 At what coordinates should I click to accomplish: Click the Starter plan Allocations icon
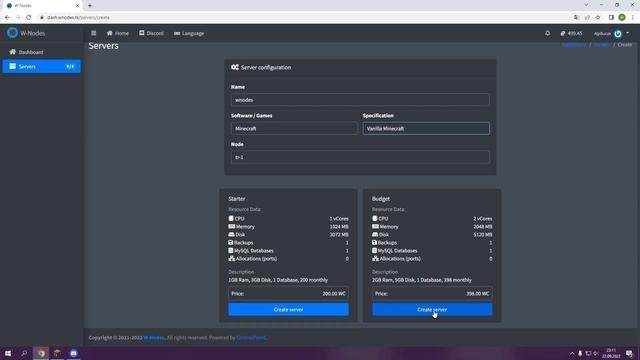pyautogui.click(x=231, y=258)
